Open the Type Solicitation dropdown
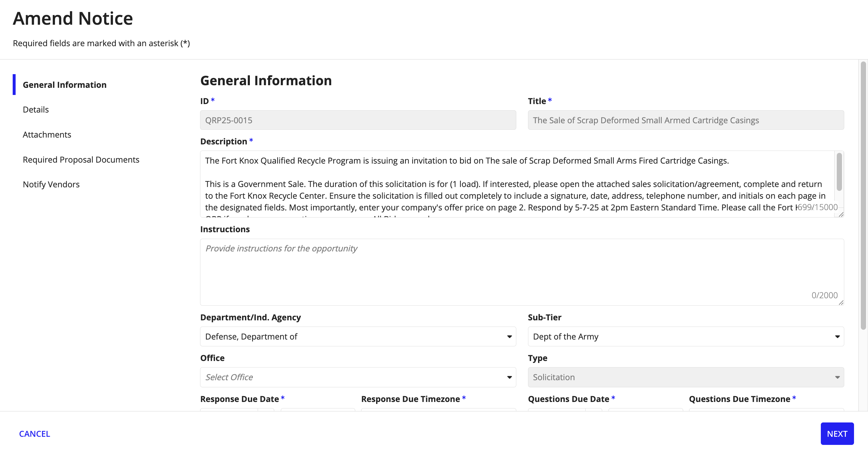 tap(686, 377)
